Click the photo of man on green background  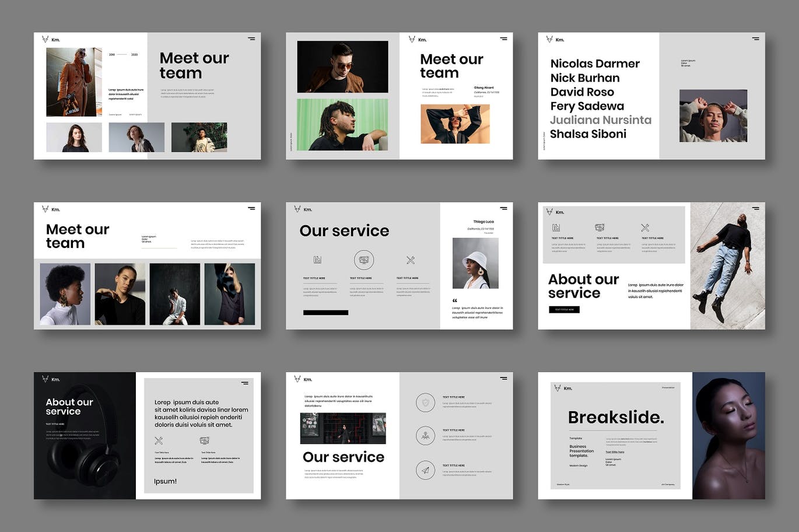[342, 124]
